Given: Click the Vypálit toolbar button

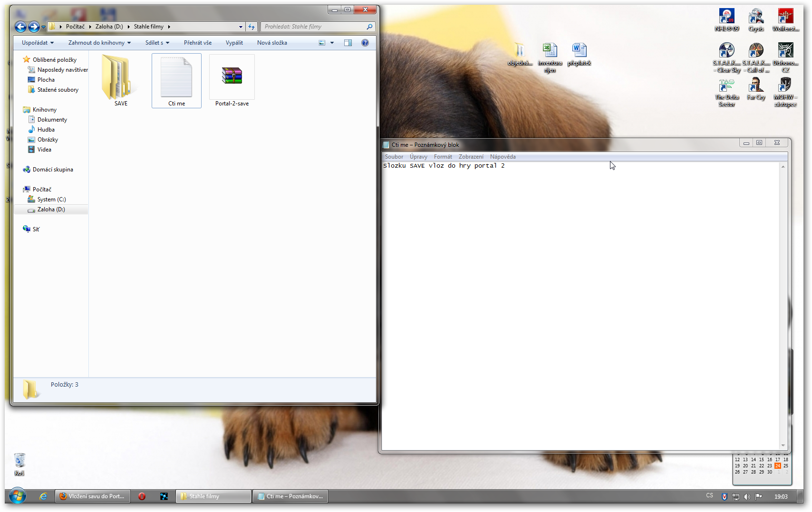Looking at the screenshot, I should (x=234, y=43).
